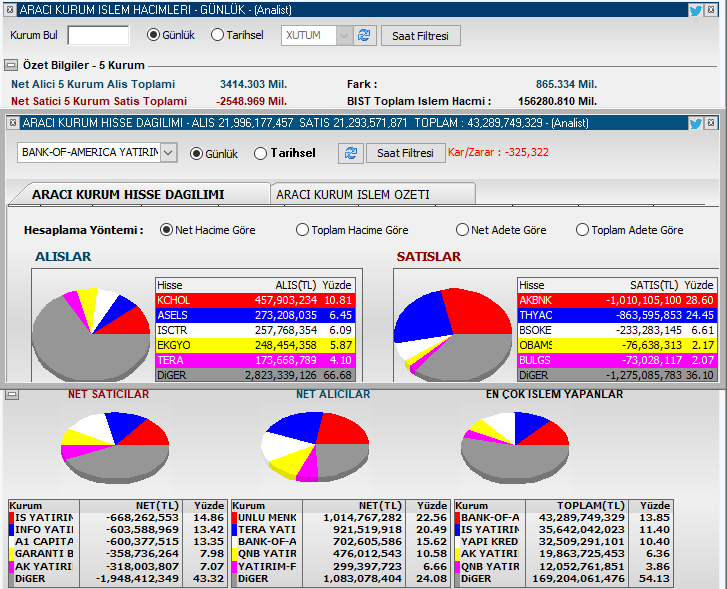Image resolution: width=727 pixels, height=589 pixels.
Task: Click the SATISLAR pie chart
Action: coord(453,335)
